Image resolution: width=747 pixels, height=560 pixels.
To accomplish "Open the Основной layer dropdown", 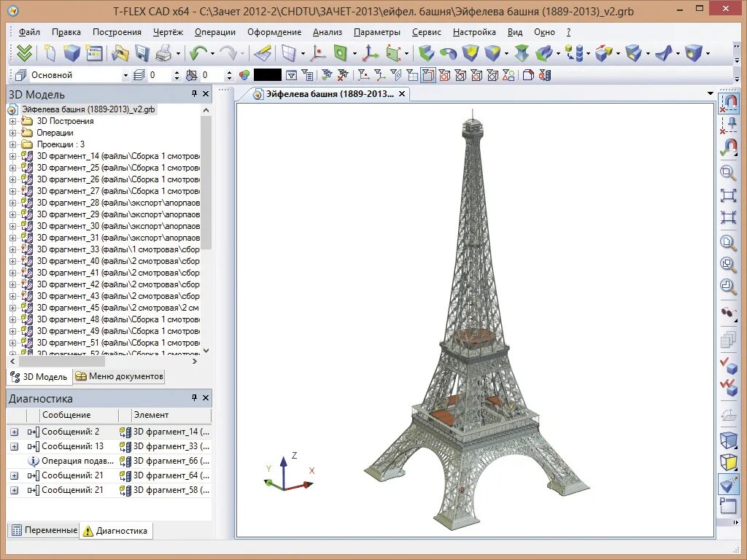I will click(x=125, y=75).
